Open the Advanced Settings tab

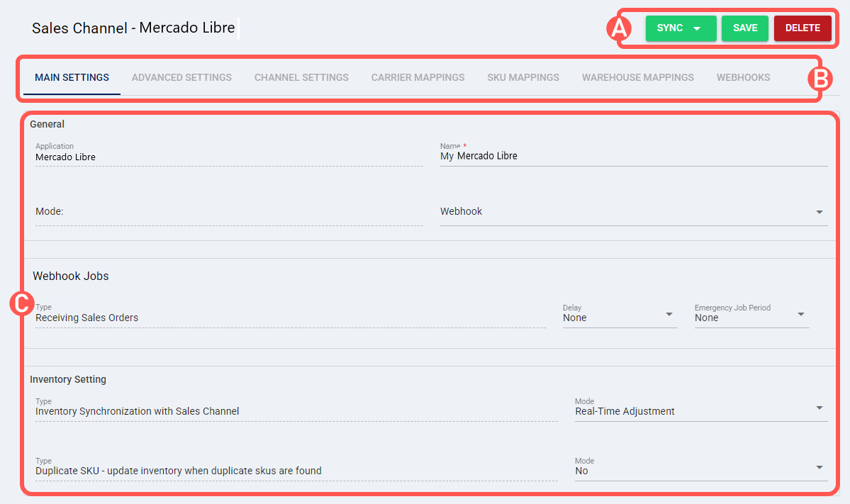(x=181, y=77)
